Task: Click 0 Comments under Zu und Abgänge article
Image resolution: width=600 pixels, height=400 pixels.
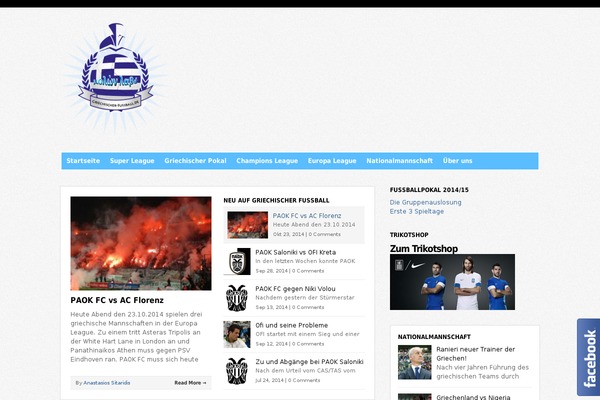Action: tap(304, 380)
